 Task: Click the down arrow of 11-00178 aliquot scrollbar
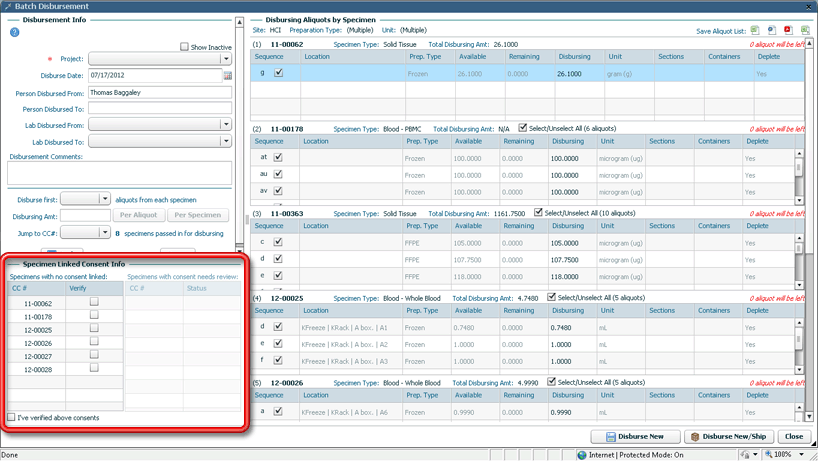click(799, 200)
